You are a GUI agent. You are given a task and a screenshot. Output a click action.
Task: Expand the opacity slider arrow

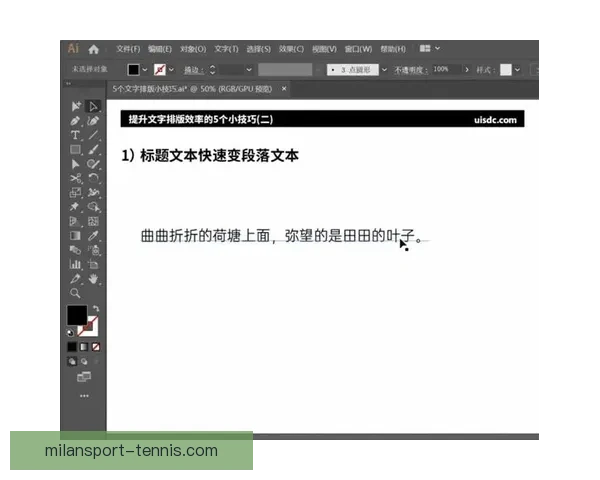(x=466, y=70)
